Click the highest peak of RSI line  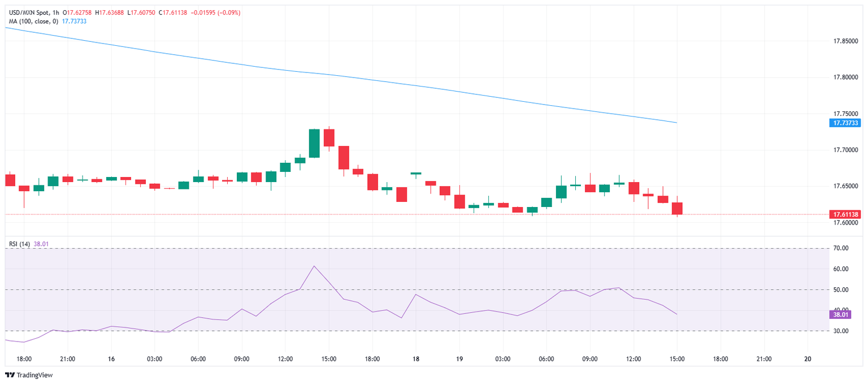tap(314, 266)
